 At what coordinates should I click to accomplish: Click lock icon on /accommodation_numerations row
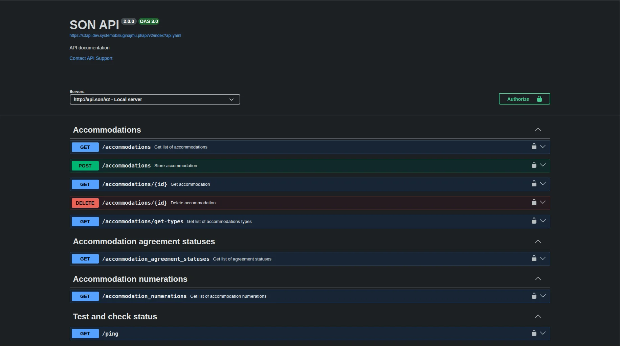pyautogui.click(x=534, y=296)
